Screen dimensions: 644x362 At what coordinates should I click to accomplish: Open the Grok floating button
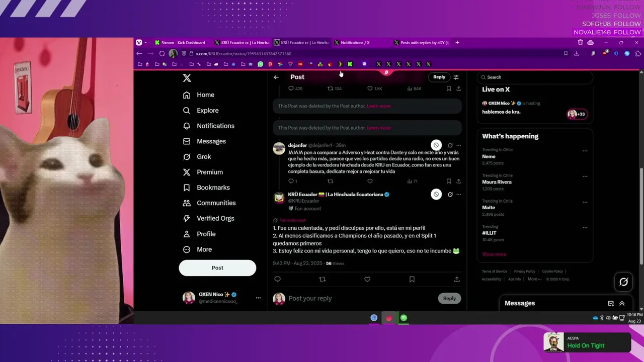point(623,282)
